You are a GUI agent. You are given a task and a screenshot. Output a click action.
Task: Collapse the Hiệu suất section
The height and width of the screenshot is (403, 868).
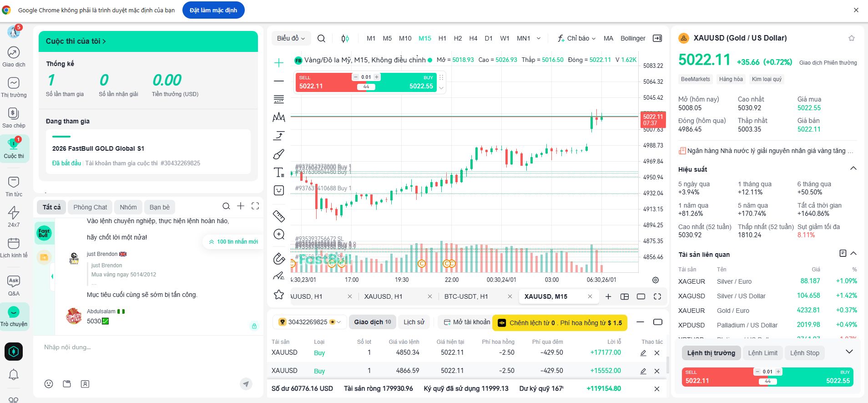[853, 168]
